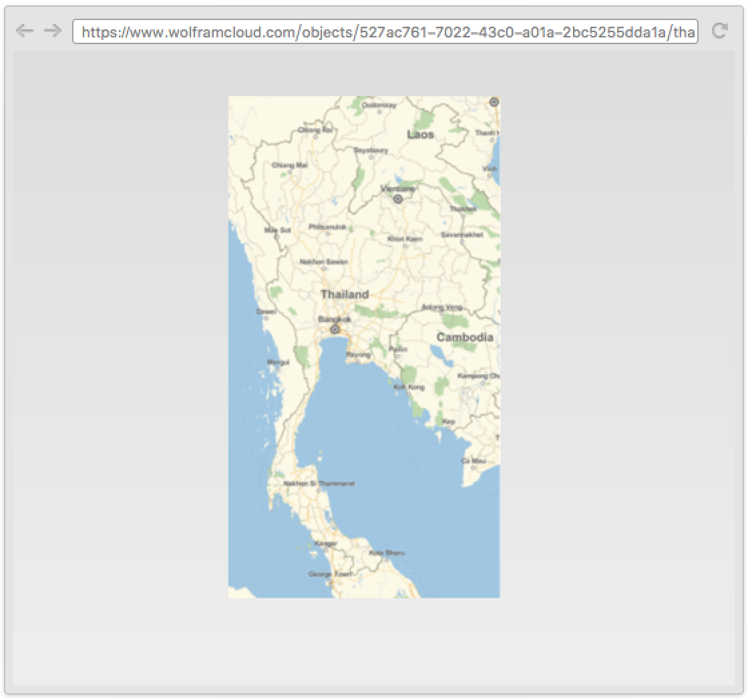Select the Nakhon Si Thammarat label

click(x=319, y=483)
